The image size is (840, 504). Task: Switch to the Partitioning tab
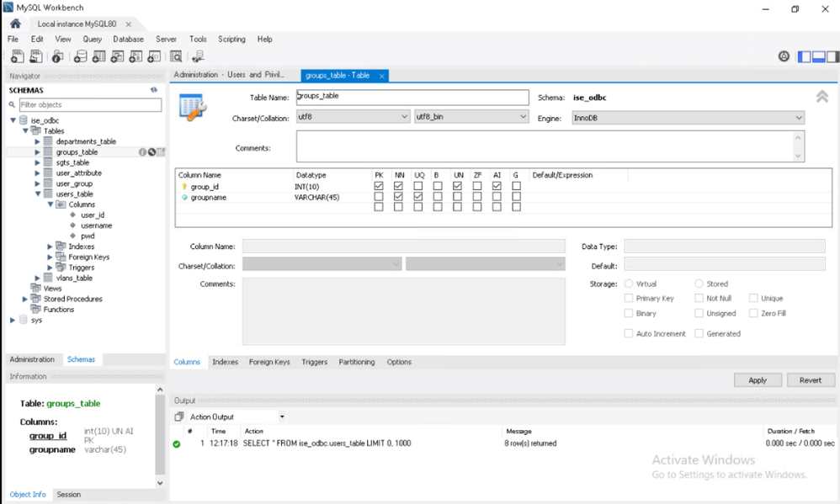click(x=357, y=362)
